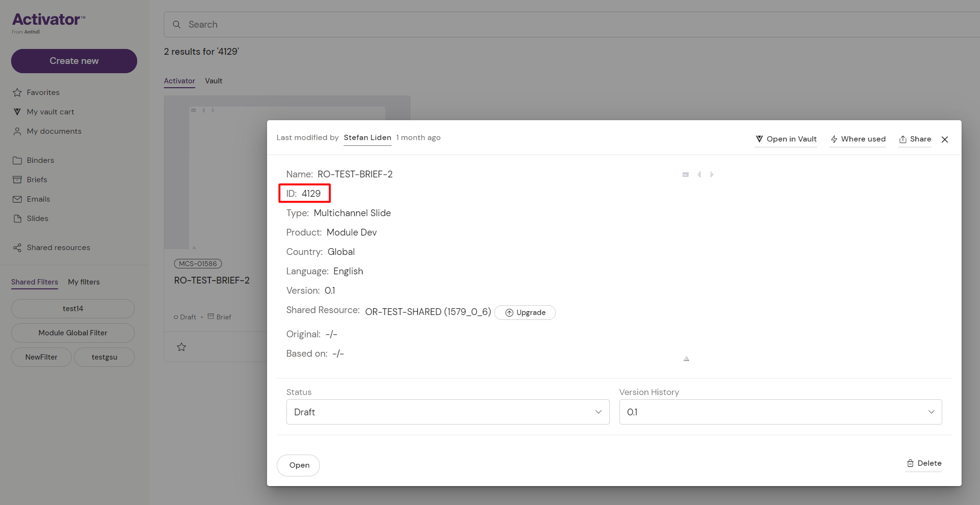Go to Shared resources section
The width and height of the screenshot is (980, 505).
pos(58,248)
